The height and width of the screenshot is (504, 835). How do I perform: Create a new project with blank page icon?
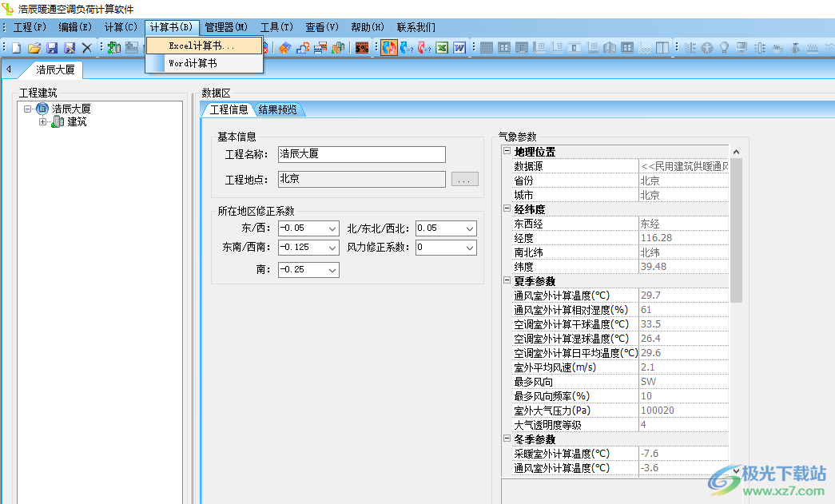pos(17,48)
